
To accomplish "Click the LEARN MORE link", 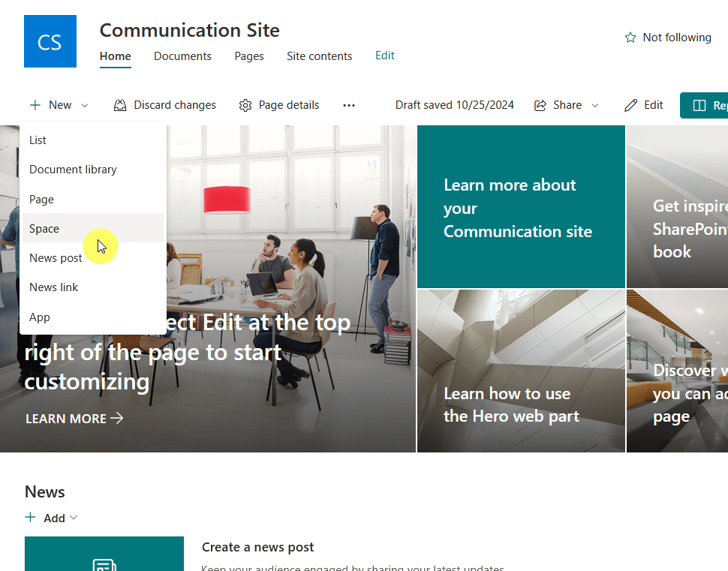I will [x=74, y=418].
